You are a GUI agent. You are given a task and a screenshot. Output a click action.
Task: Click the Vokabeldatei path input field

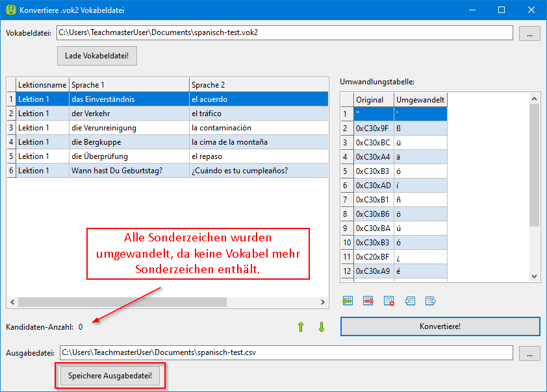285,33
